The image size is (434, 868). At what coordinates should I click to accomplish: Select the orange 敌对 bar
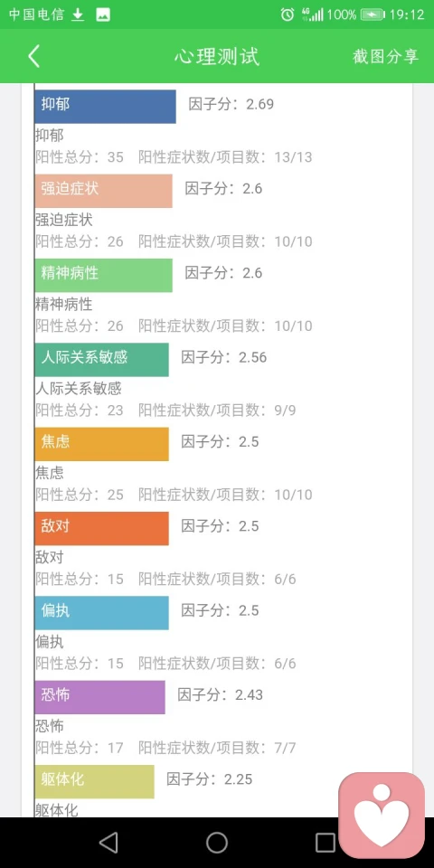tap(102, 528)
